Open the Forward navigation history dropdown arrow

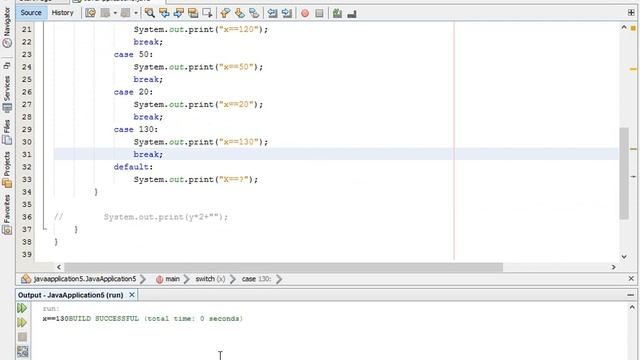pos(136,13)
